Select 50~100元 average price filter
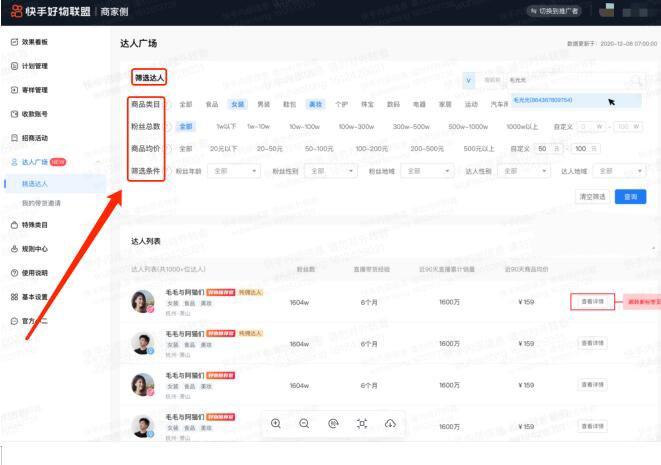Image resolution: width=661 pixels, height=465 pixels. click(318, 149)
